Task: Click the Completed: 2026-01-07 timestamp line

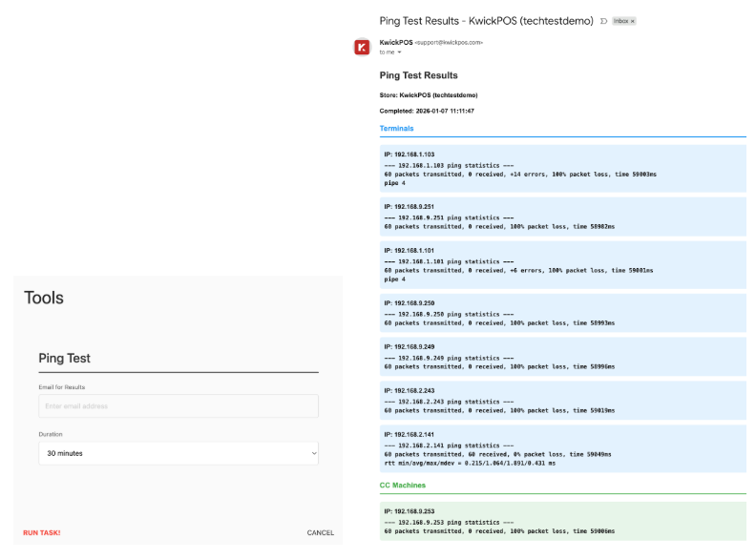Action: click(x=427, y=111)
